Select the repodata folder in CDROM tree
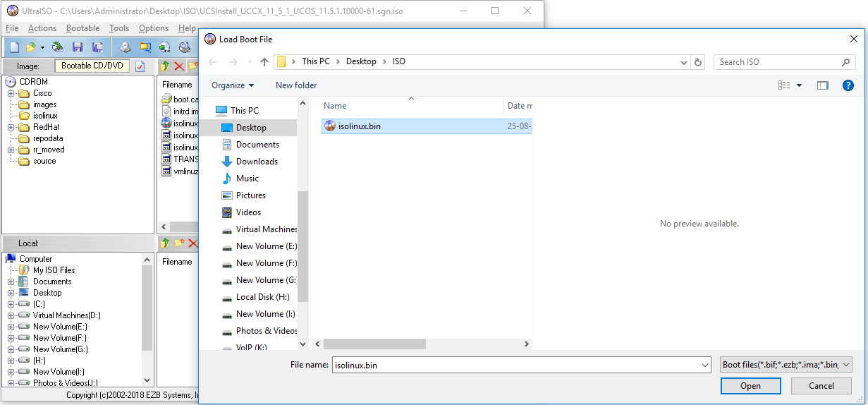The height and width of the screenshot is (405, 868). (48, 138)
